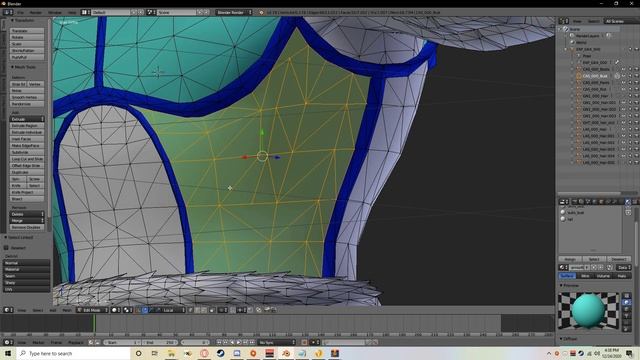Click the Start frame field in timeline

click(x=122, y=342)
